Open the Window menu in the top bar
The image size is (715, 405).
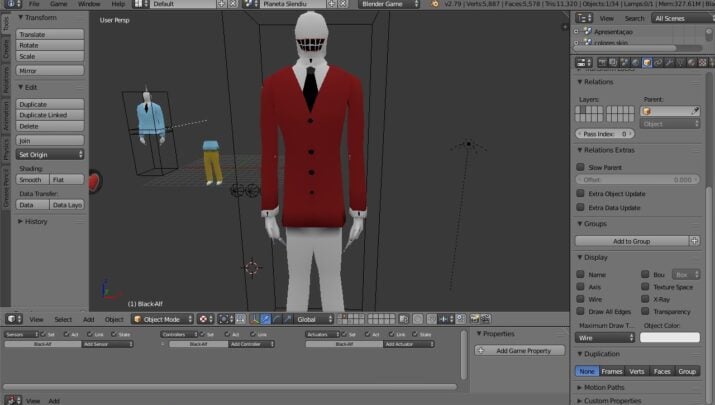pyautogui.click(x=89, y=4)
